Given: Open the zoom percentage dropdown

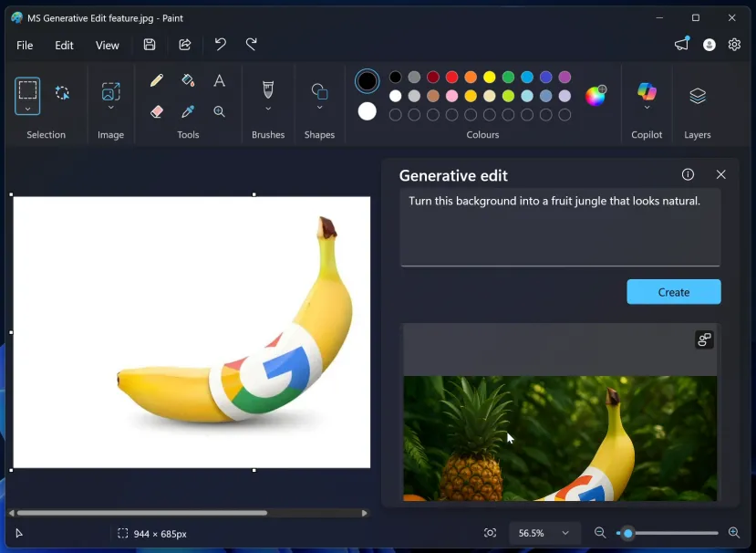Looking at the screenshot, I should coord(544,533).
